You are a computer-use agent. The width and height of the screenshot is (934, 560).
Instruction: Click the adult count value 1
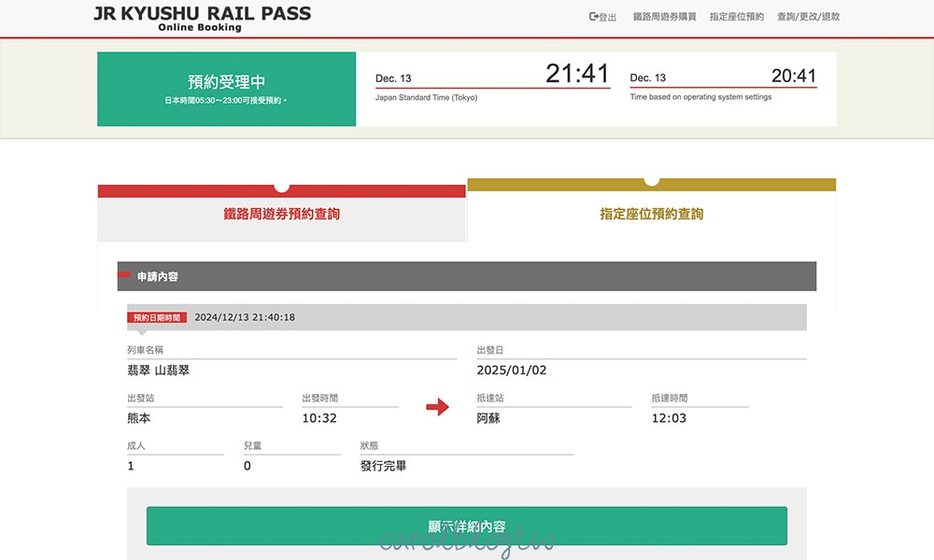tap(131, 466)
